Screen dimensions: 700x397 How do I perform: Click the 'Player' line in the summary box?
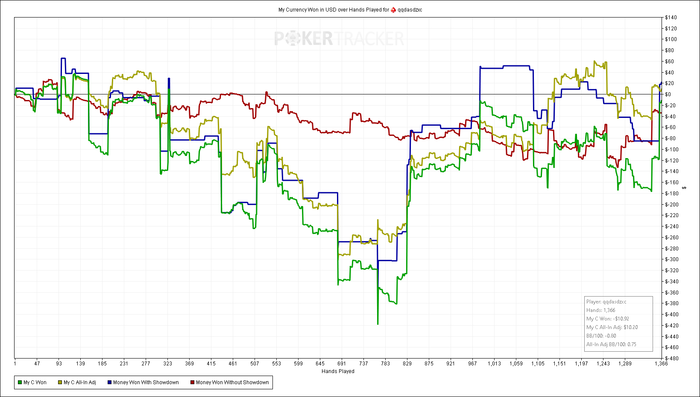pos(606,302)
